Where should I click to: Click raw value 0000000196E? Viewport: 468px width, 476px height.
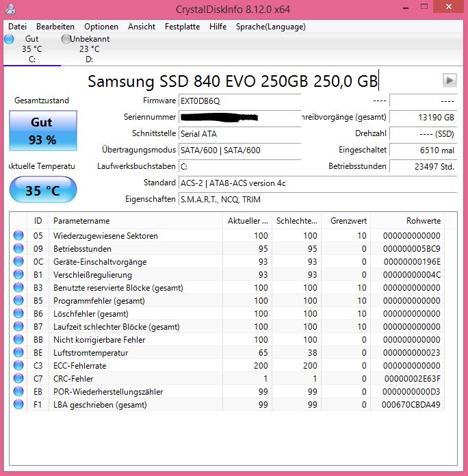click(412, 262)
